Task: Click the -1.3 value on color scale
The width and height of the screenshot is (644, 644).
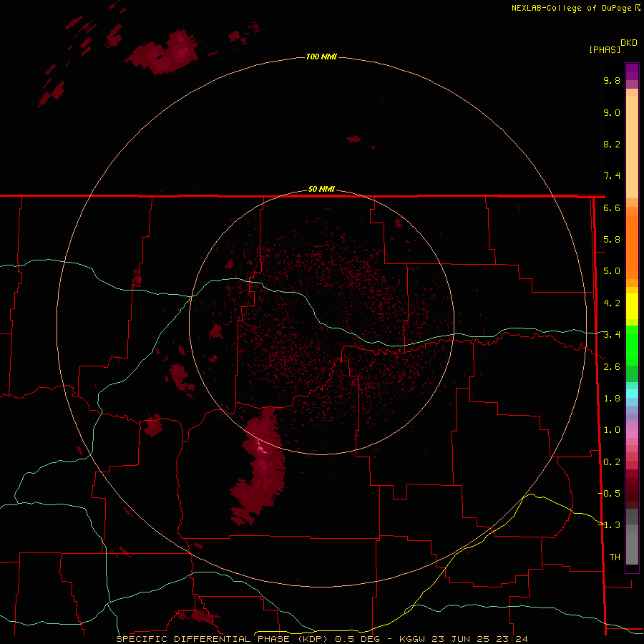Action: click(609, 525)
